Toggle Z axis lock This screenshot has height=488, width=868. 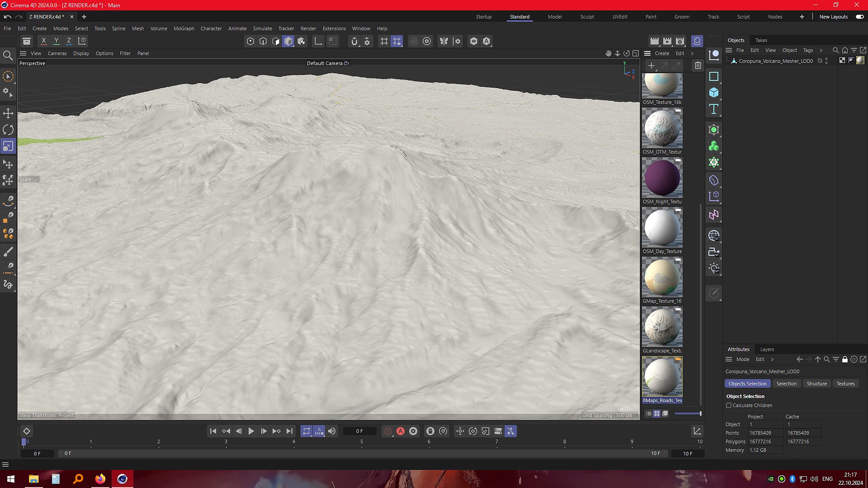tap(69, 41)
